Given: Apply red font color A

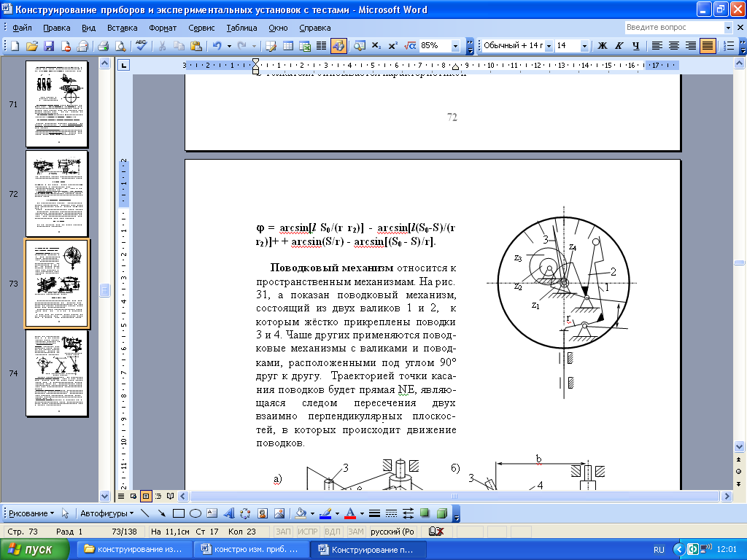Looking at the screenshot, I should click(x=350, y=513).
